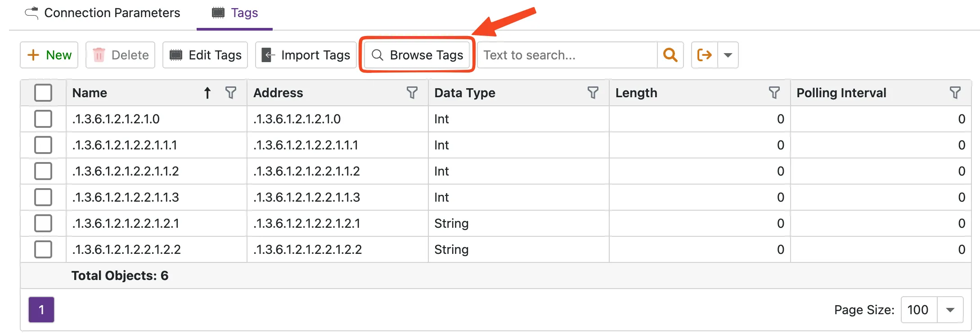Open the export tags icon
The width and height of the screenshot is (980, 334).
tap(704, 55)
